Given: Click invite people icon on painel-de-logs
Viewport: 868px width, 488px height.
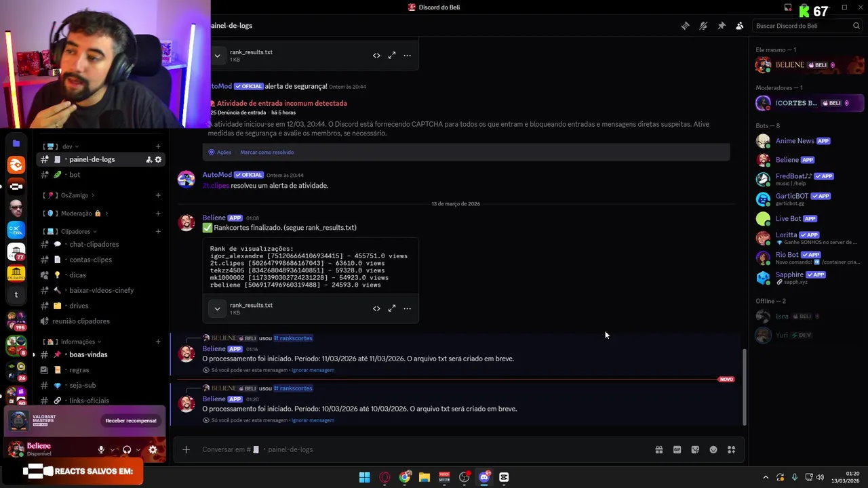Looking at the screenshot, I should coord(149,159).
